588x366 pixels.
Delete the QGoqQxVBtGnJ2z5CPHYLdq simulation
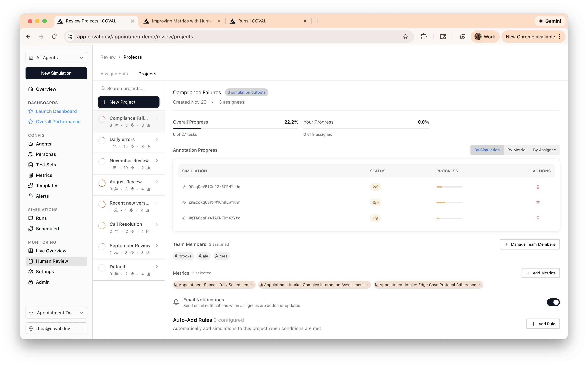tap(538, 187)
